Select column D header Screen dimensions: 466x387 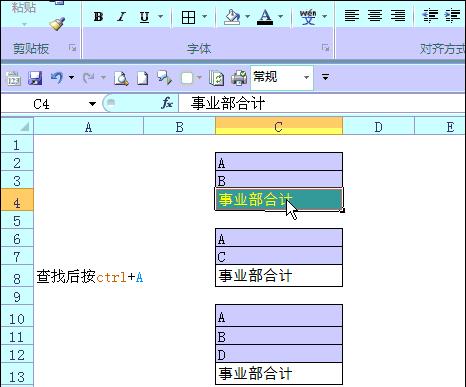point(378,127)
